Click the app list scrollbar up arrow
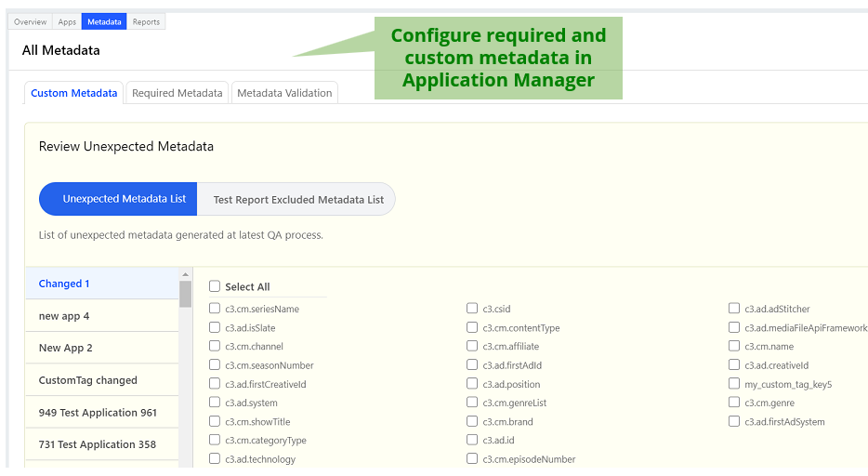This screenshot has height=476, width=868. point(186,275)
